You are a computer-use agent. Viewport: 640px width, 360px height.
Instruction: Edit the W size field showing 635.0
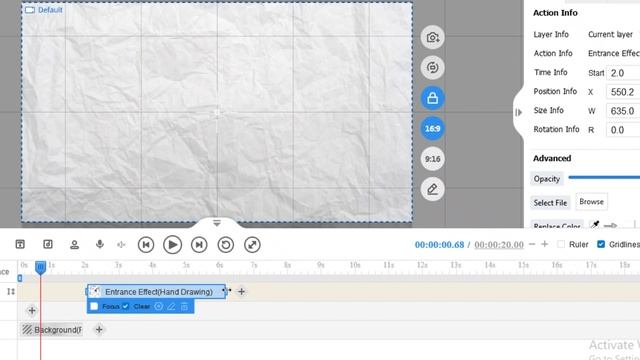(623, 111)
